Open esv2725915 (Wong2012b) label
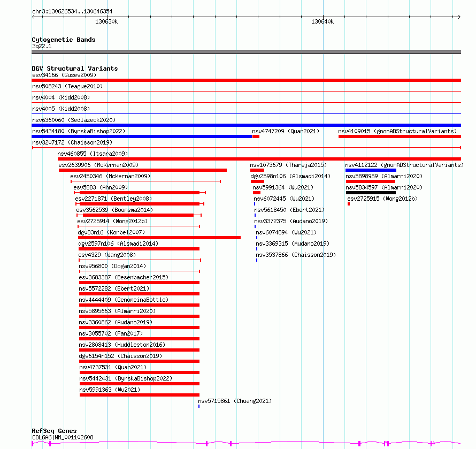This screenshot has width=476, height=449. tap(382, 199)
